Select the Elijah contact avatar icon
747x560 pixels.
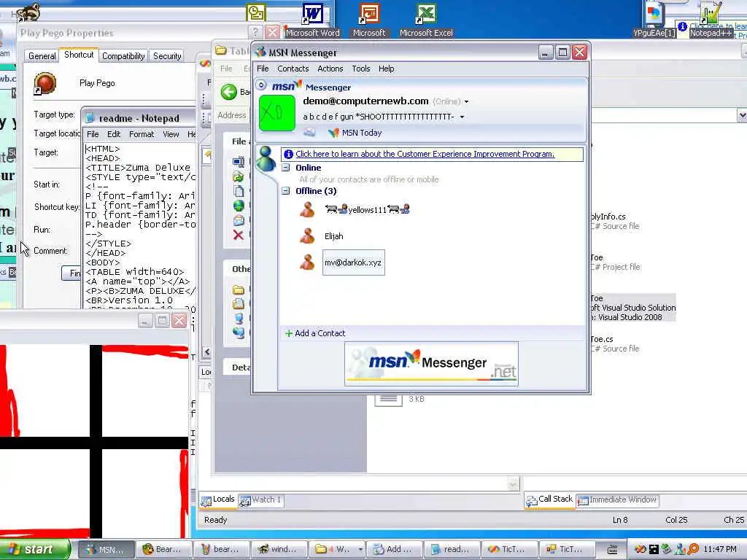coord(307,236)
